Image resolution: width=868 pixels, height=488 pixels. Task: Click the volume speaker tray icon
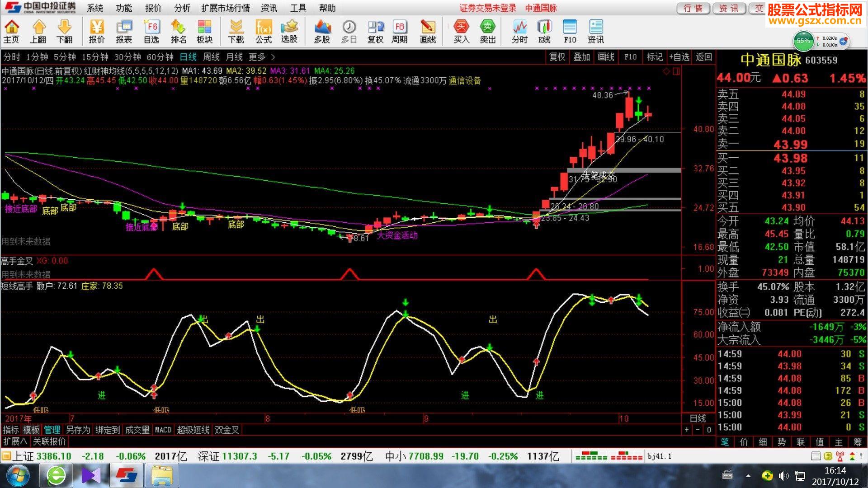783,476
